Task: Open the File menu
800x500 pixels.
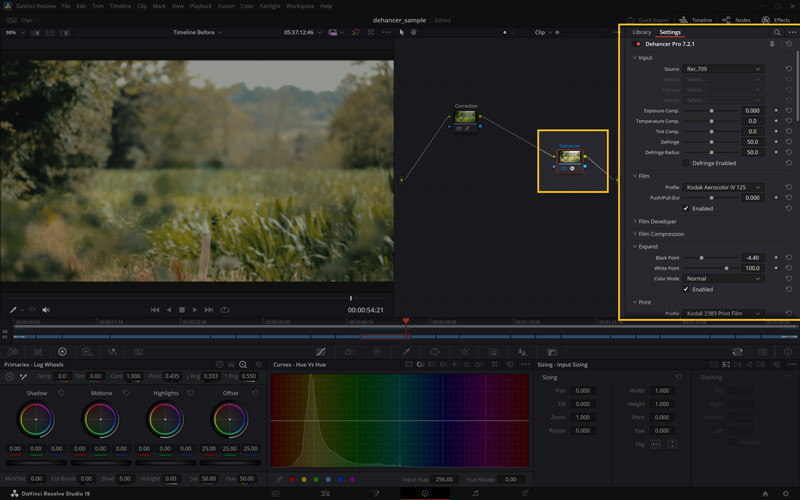Action: [66, 6]
